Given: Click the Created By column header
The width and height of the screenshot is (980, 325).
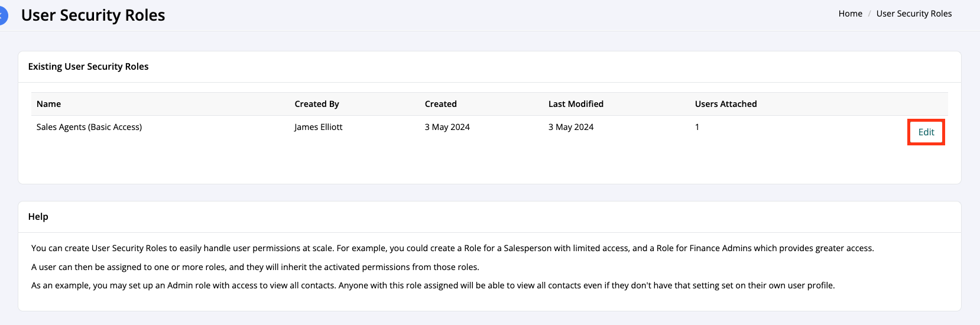Looking at the screenshot, I should tap(317, 104).
